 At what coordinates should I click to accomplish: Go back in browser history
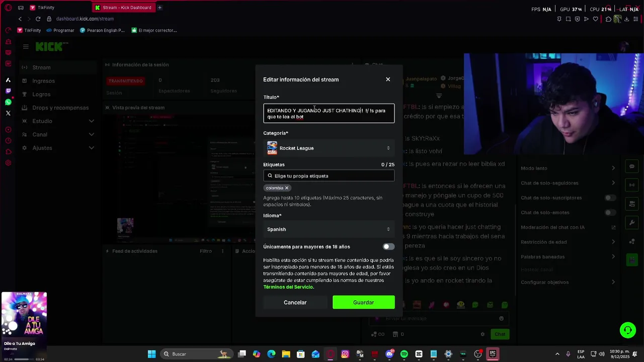click(x=20, y=19)
